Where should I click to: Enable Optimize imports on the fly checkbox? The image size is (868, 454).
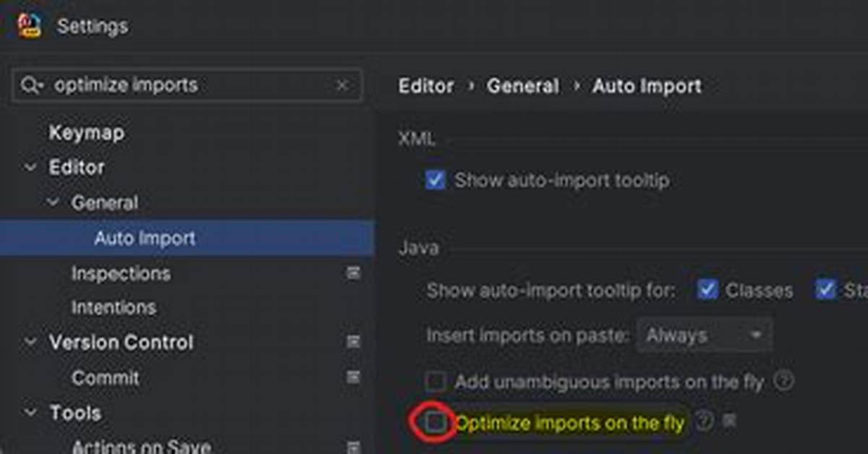[435, 422]
